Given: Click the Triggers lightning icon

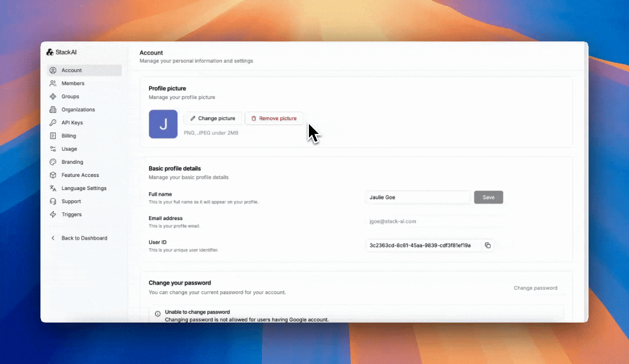Looking at the screenshot, I should pos(53,214).
